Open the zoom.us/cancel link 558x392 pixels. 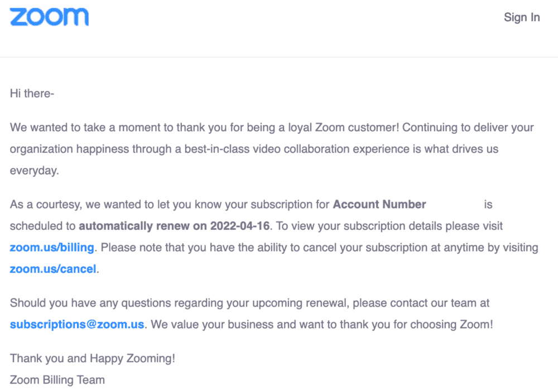point(53,269)
